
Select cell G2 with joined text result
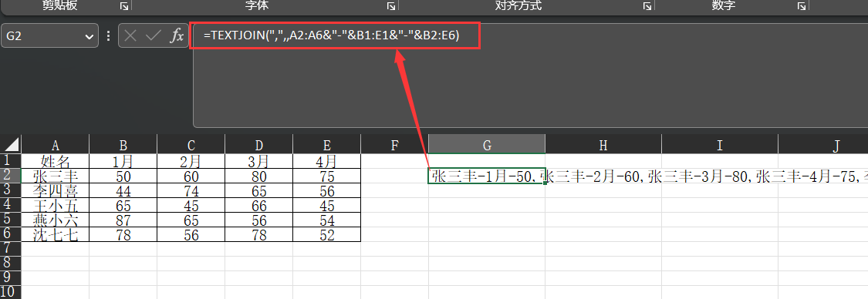pyautogui.click(x=487, y=176)
